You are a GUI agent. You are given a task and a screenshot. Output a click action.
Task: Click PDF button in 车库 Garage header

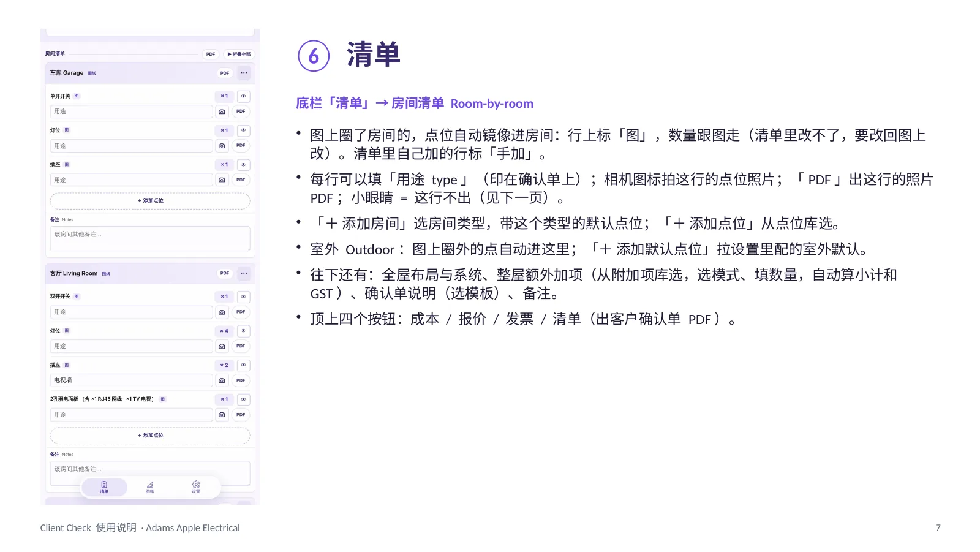click(225, 73)
